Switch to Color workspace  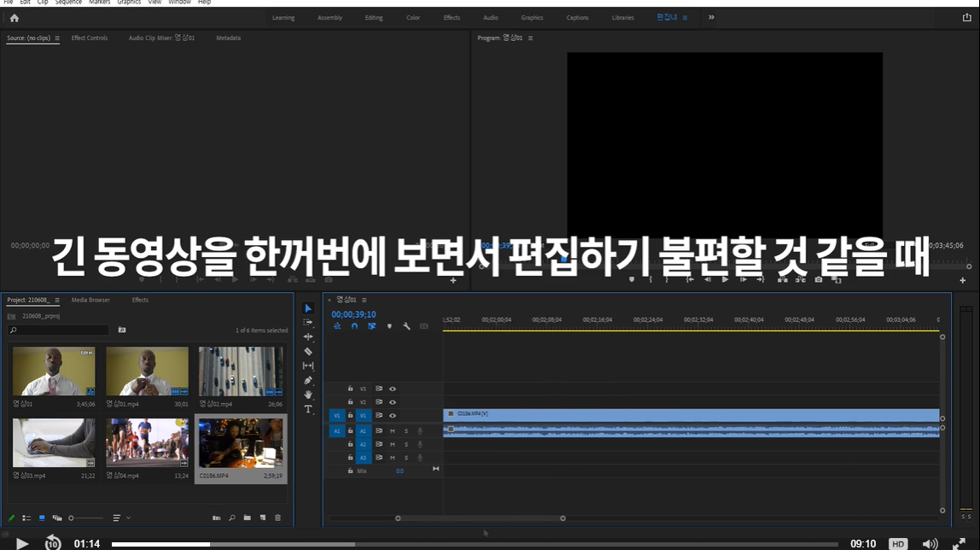[x=413, y=17]
